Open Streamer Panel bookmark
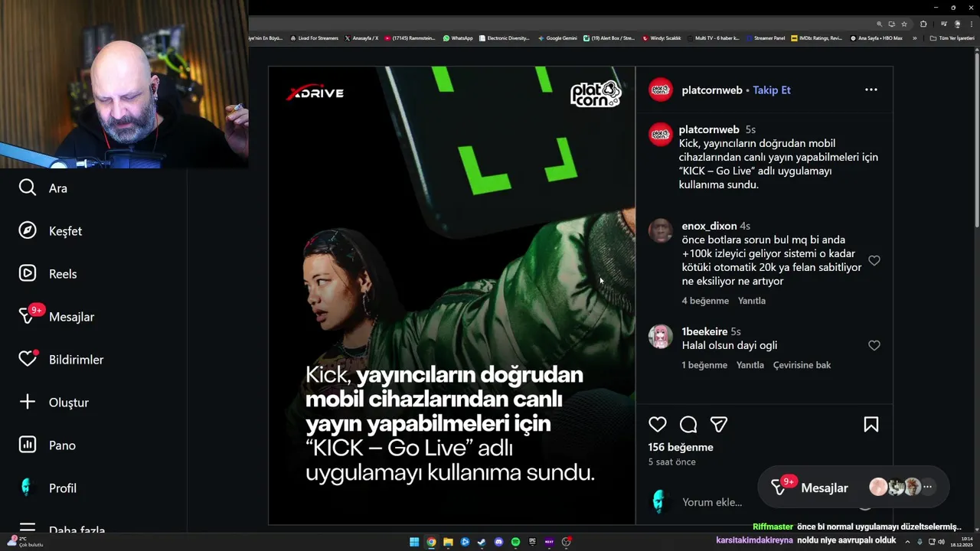 (766, 37)
